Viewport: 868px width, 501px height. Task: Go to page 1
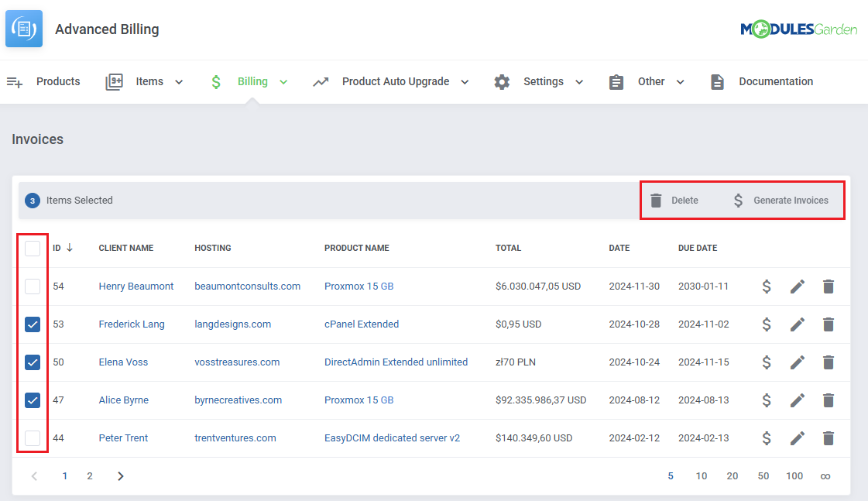65,476
